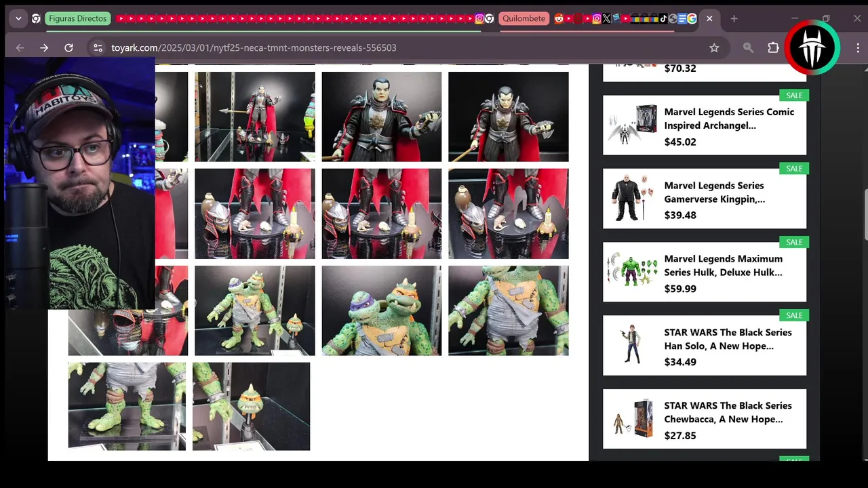Go forward to the next page
Viewport: 868px width, 488px height.
[x=44, y=47]
